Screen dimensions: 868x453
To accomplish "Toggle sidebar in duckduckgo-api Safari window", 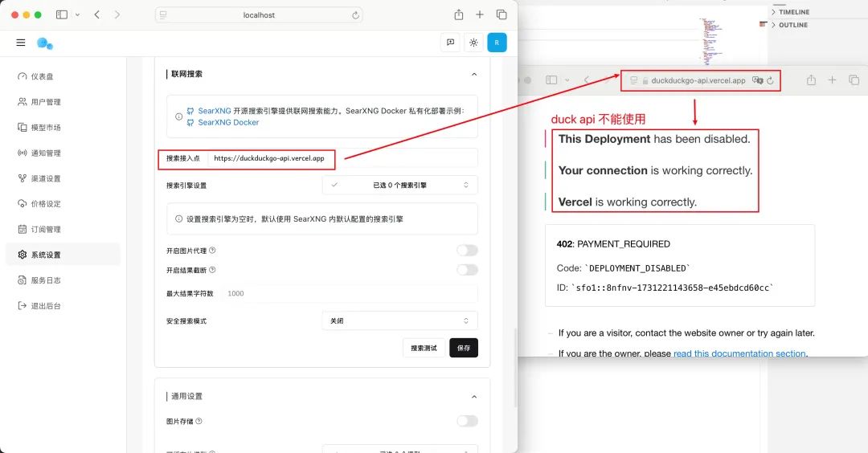I will click(551, 80).
